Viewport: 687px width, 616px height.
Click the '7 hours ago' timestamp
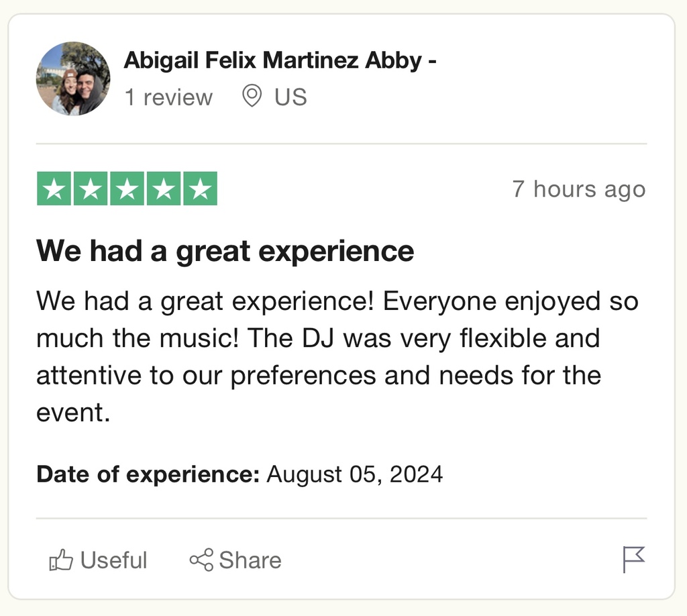tap(579, 189)
